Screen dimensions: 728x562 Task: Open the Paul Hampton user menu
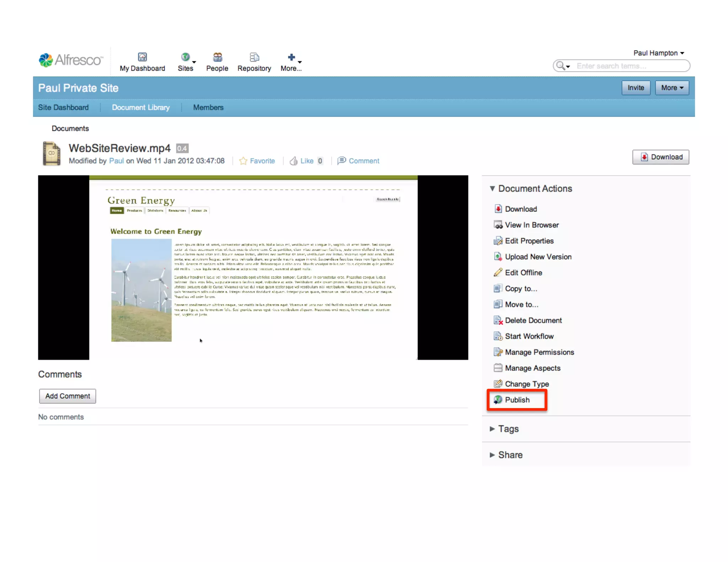pos(658,53)
